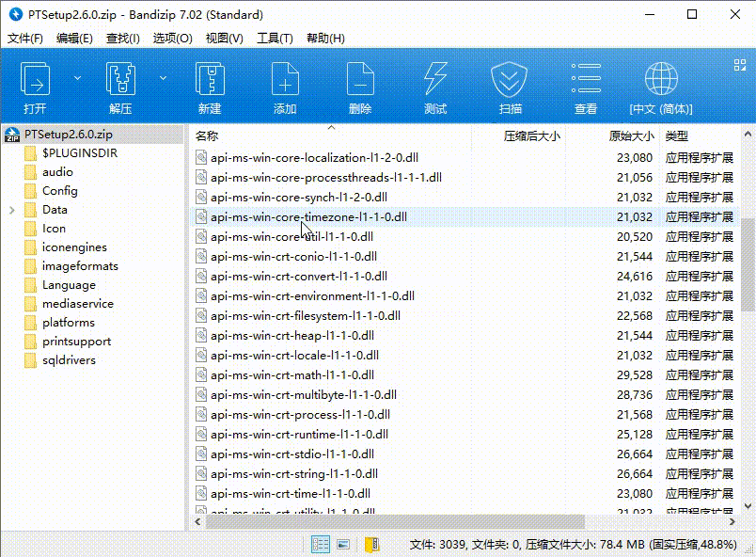756x557 pixels.
Task: Click the 新建 (New archive) toolbar icon
Action: point(210,80)
